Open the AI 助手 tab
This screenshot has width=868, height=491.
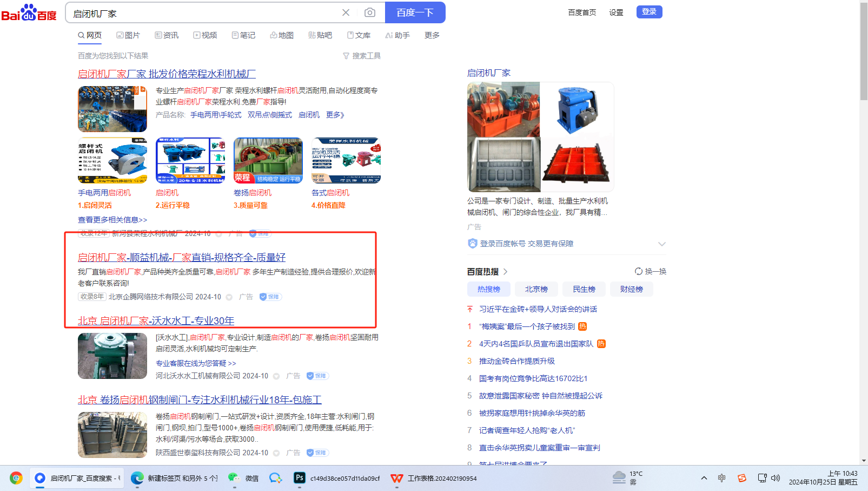[x=397, y=35]
